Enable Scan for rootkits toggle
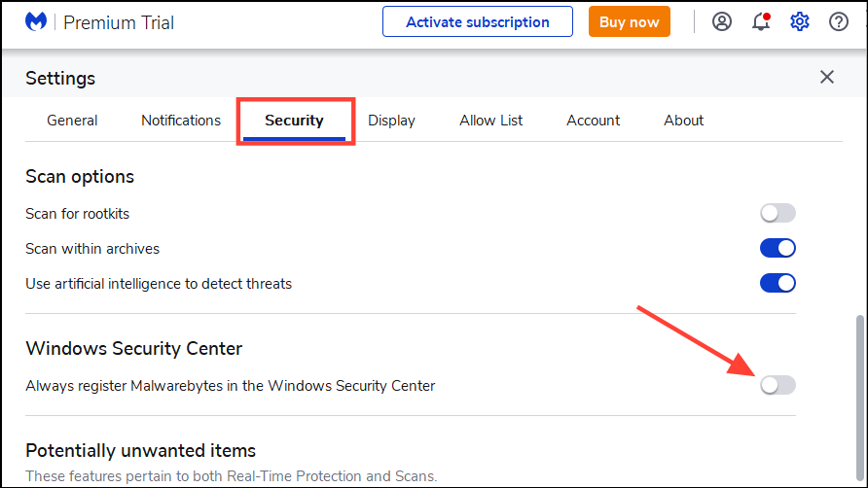The image size is (868, 488). tap(778, 213)
